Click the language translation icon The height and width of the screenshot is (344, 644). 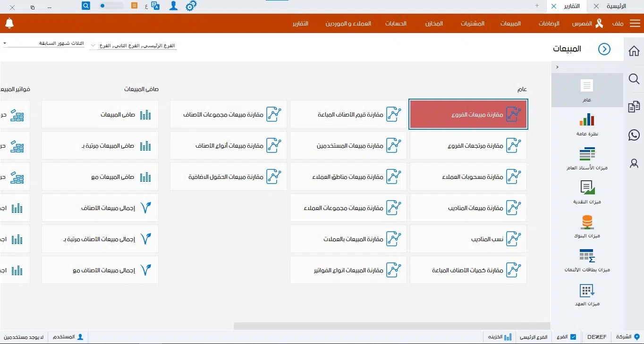pos(154,6)
